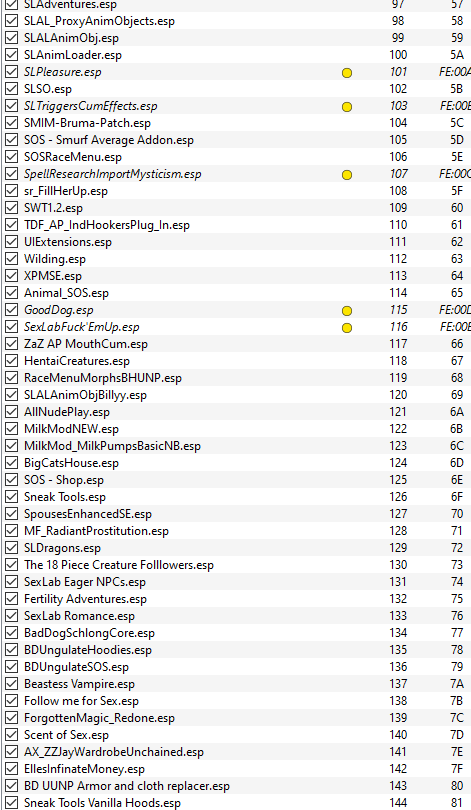Uncheck EllesInfinateMoney.esp checkbox
Screen dimensions: 471x810
click(11, 769)
